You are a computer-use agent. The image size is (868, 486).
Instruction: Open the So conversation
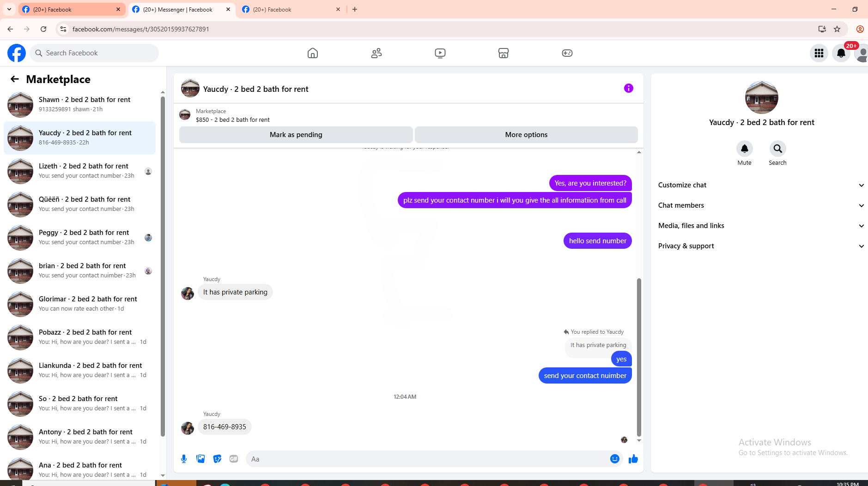tap(79, 404)
